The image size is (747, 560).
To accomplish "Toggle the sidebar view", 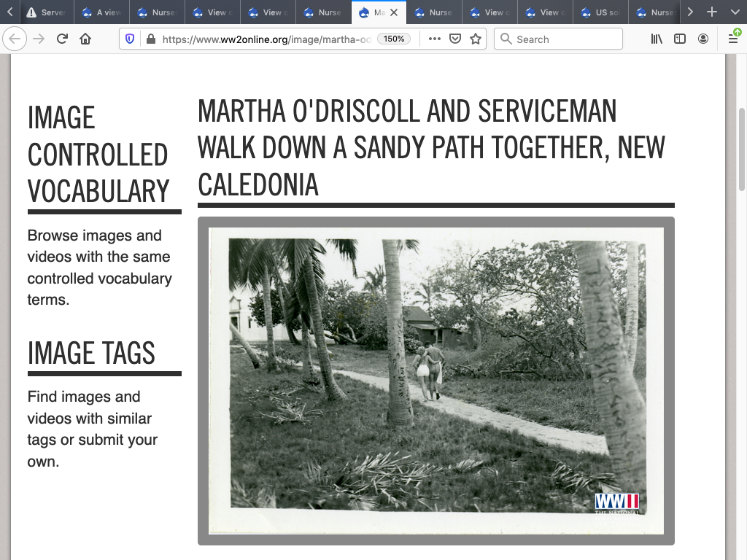I will 680,39.
